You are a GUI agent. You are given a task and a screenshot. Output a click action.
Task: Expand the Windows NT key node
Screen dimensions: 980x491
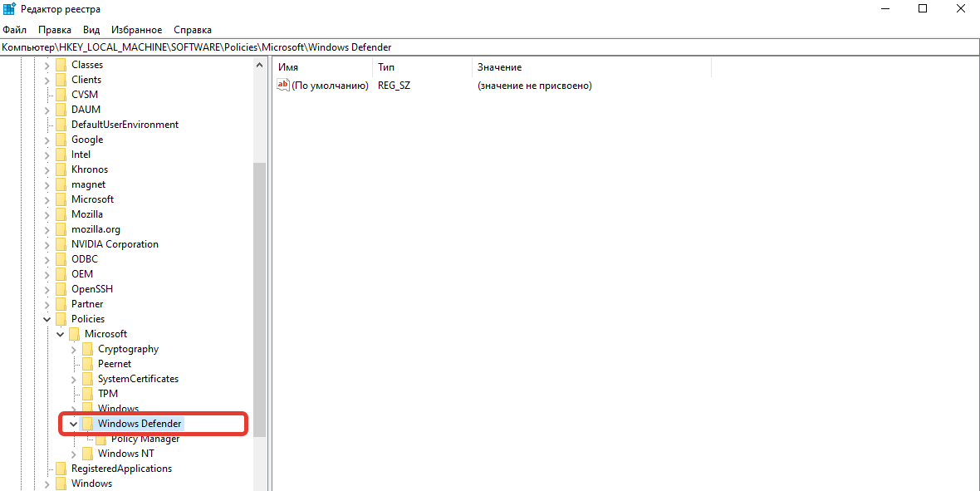(x=74, y=454)
